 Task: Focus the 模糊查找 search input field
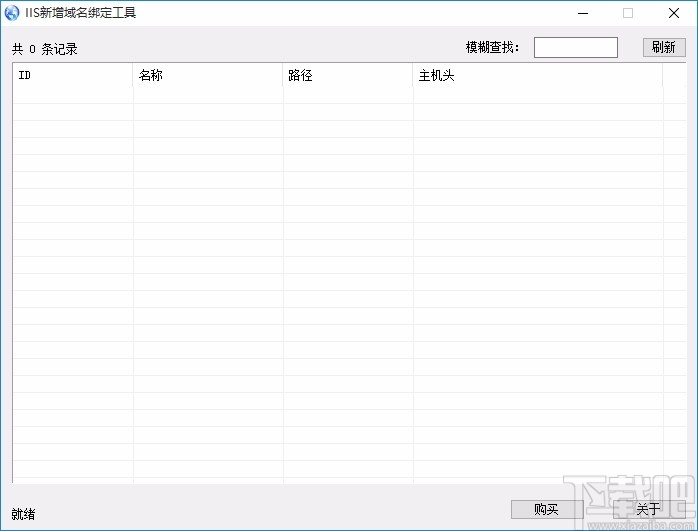click(x=576, y=48)
